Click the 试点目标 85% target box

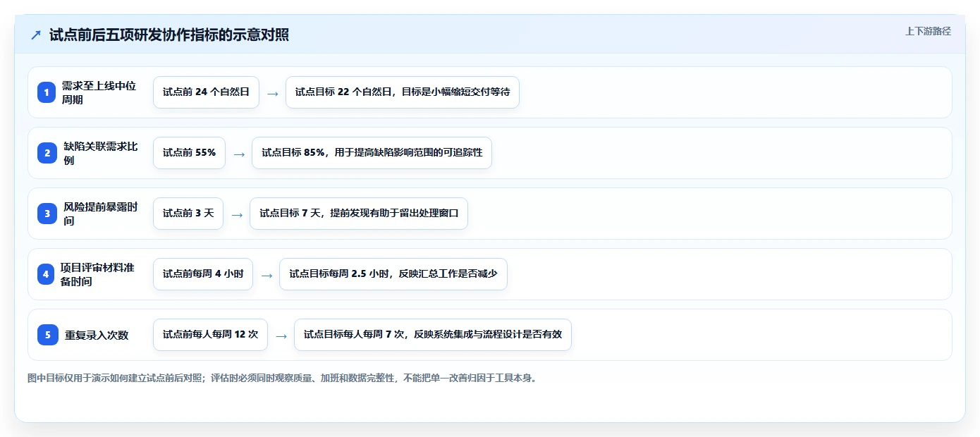pos(372,153)
